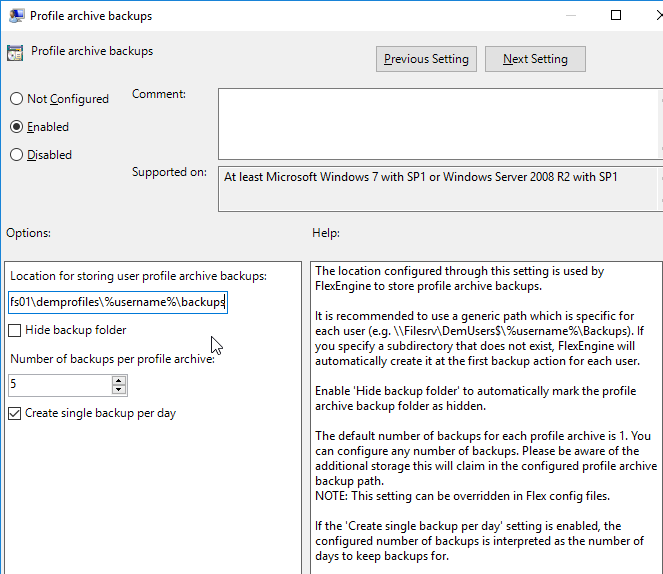Click the Supported on text box
Screen dimensions: 663x574
coord(440,189)
